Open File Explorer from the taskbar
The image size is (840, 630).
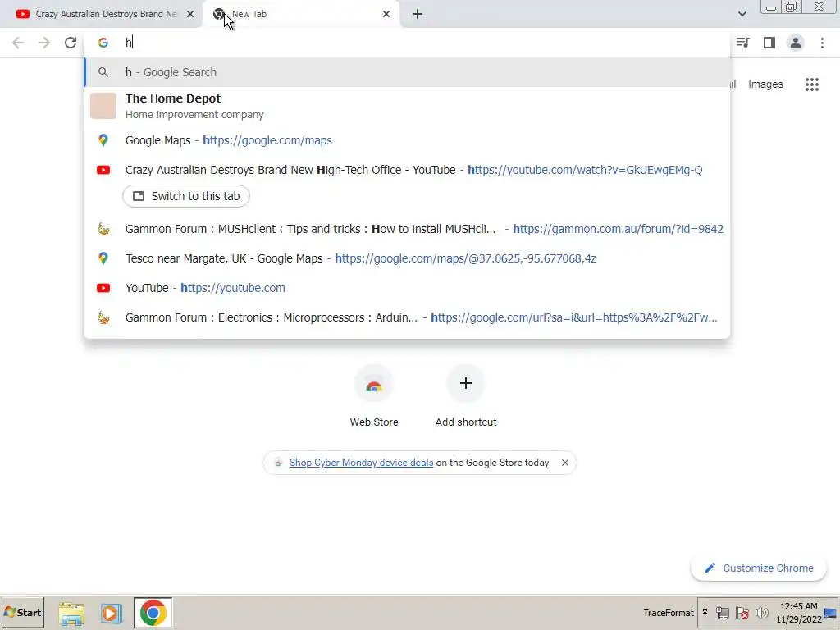coord(71,614)
